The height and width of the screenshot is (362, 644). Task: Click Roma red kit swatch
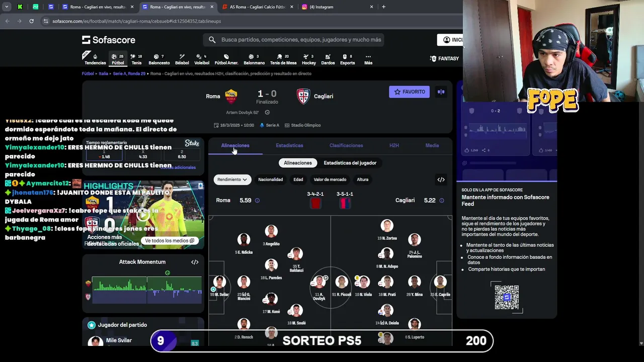315,203
